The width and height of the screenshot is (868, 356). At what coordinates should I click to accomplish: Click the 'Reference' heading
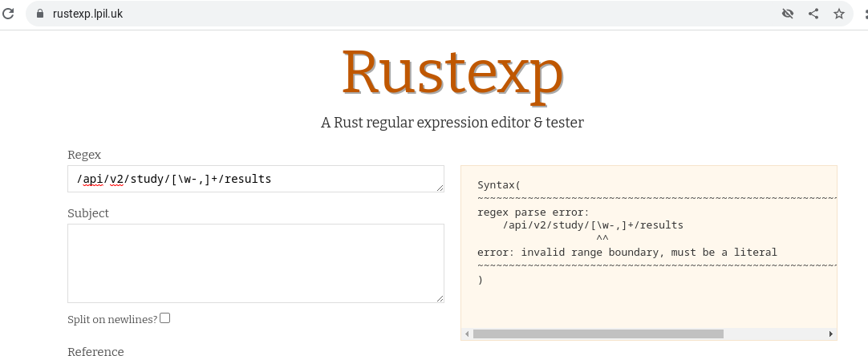pos(95,351)
